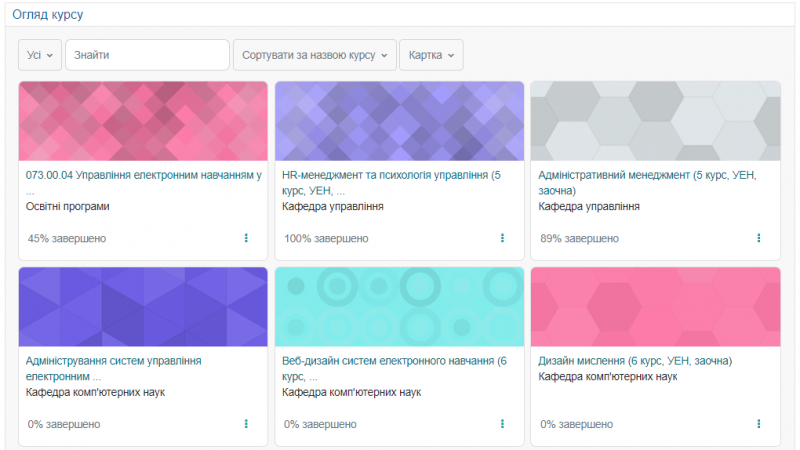Expand the Картка view dropdown
The image size is (800, 450).
point(431,55)
